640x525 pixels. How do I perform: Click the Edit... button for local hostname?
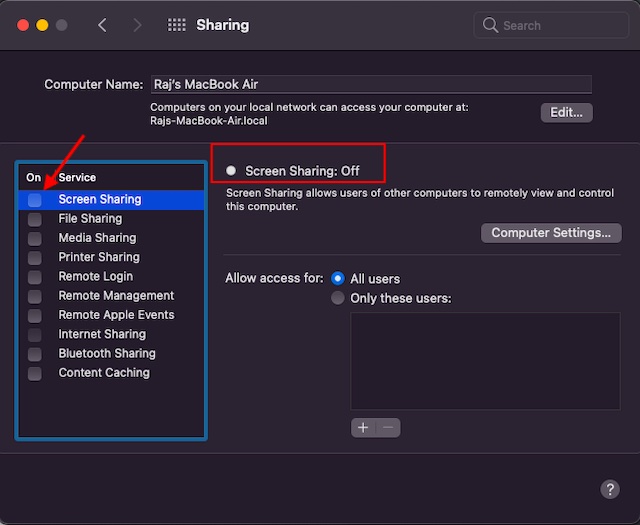pyautogui.click(x=567, y=113)
